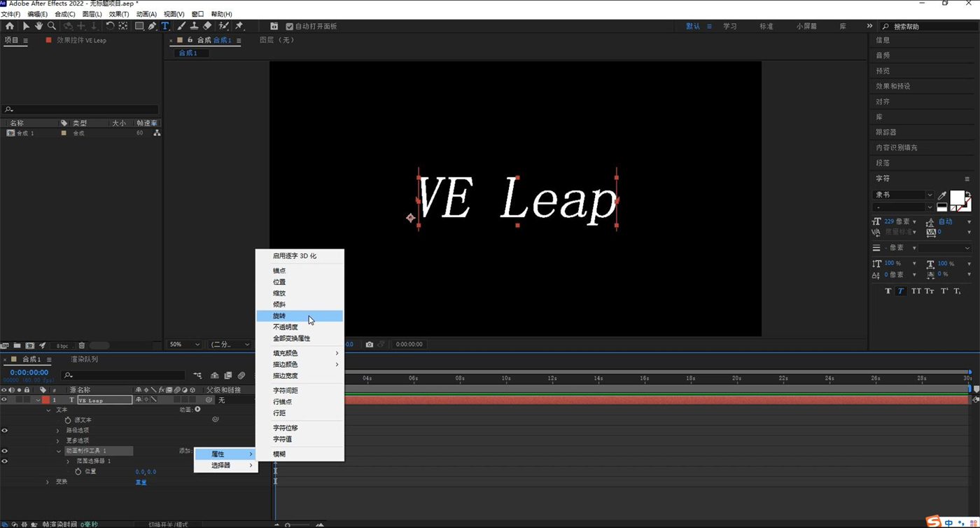Select the Selection arrow tool
The height and width of the screenshot is (528, 980).
point(26,26)
